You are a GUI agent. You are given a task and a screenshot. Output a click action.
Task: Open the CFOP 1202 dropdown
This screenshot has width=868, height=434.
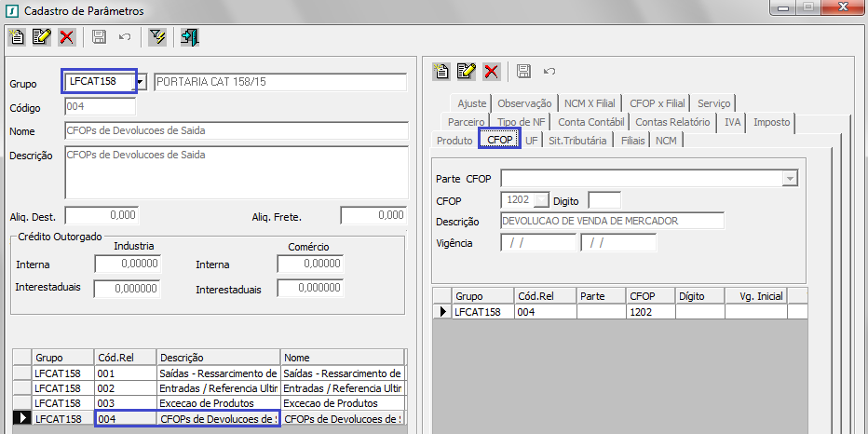coord(542,200)
